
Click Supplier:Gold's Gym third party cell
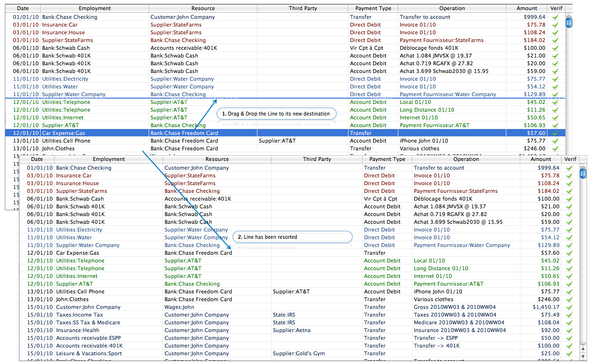tap(299, 353)
